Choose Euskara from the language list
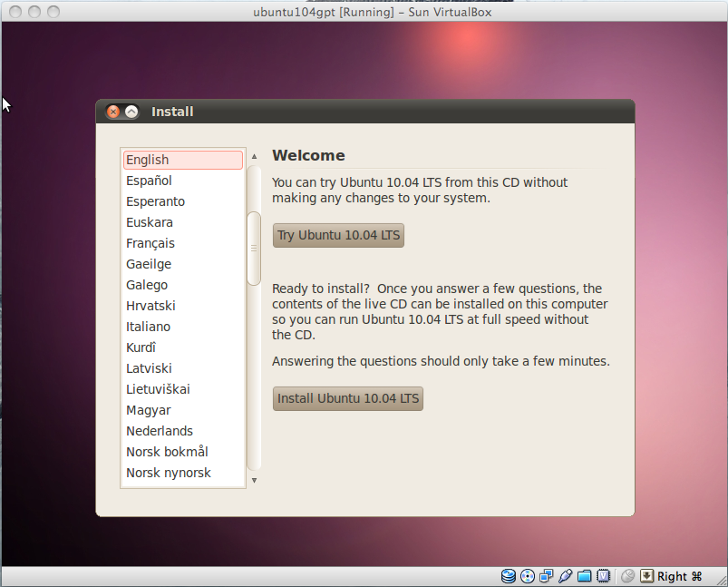This screenshot has height=587, width=728. point(183,222)
